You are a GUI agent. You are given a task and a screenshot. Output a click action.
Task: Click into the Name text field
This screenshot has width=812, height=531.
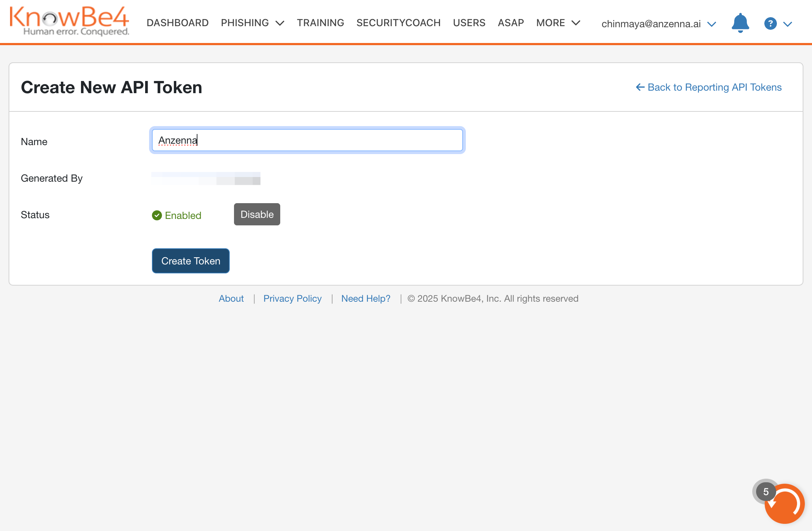pos(307,140)
